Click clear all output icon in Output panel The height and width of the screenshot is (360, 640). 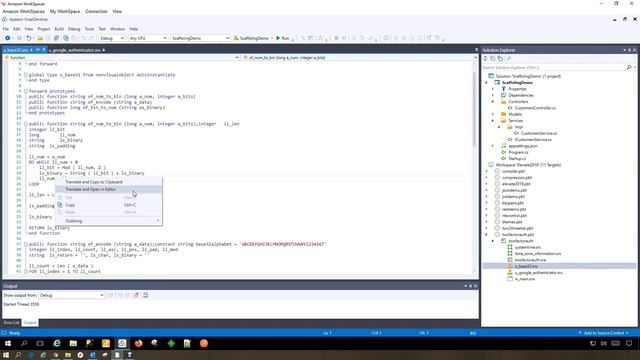point(136,295)
